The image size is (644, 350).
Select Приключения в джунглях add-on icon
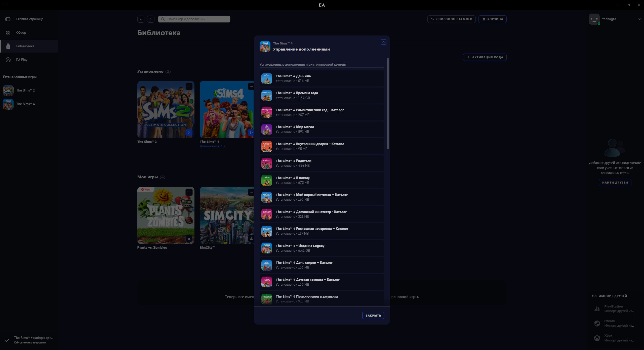point(267,299)
